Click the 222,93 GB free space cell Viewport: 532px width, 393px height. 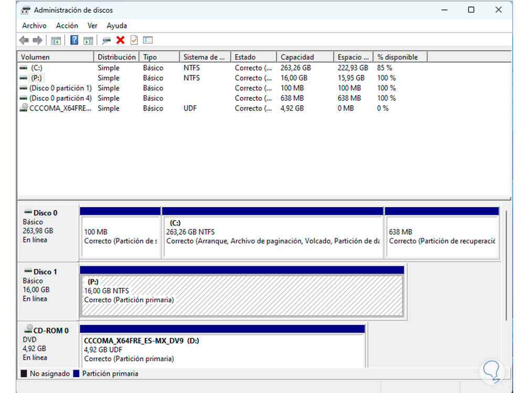(x=353, y=68)
